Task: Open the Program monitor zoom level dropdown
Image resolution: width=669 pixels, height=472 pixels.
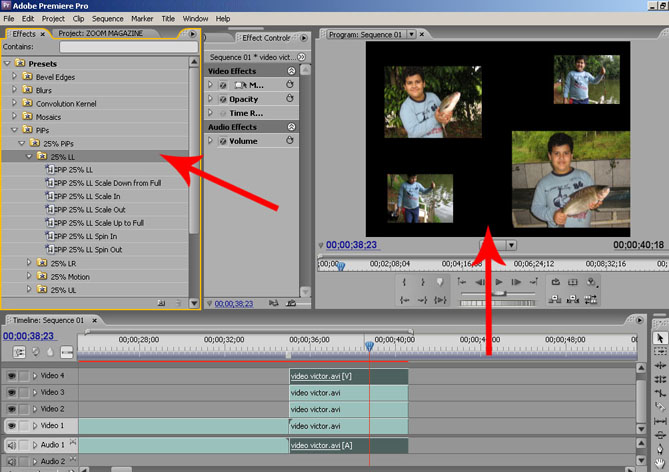Action: pyautogui.click(x=512, y=245)
